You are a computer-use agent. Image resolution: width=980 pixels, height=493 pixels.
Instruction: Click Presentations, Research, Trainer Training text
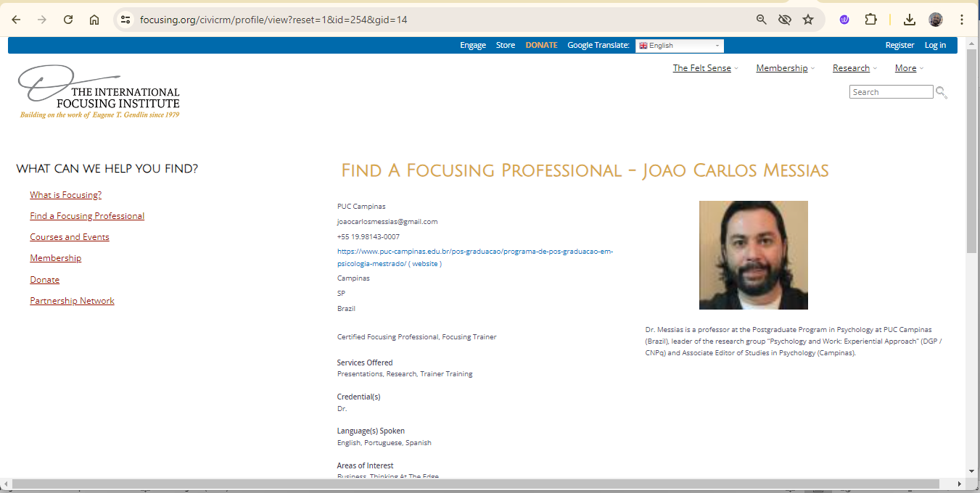coord(405,374)
